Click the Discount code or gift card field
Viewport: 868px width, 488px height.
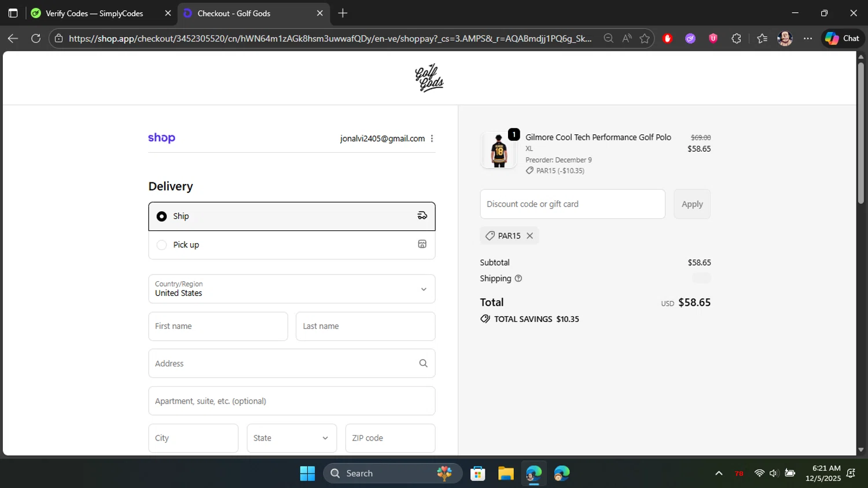coord(572,204)
